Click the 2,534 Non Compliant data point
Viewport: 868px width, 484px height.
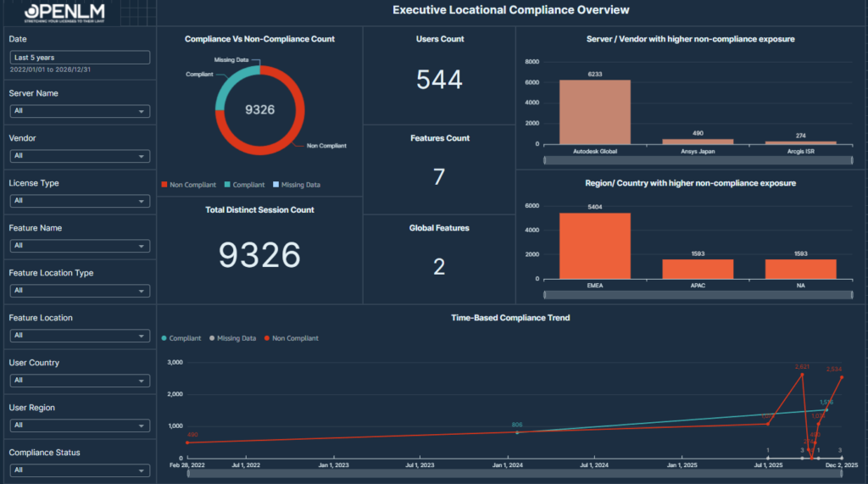[842, 378]
